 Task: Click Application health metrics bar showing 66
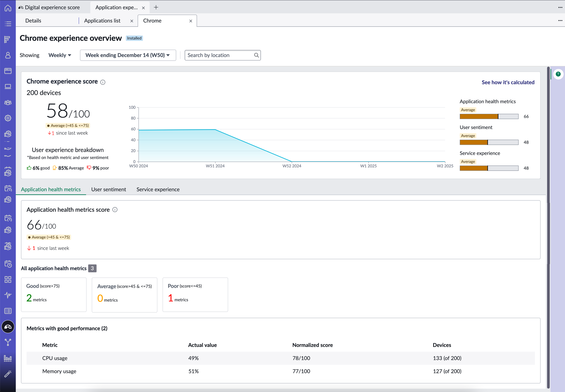pos(489,116)
